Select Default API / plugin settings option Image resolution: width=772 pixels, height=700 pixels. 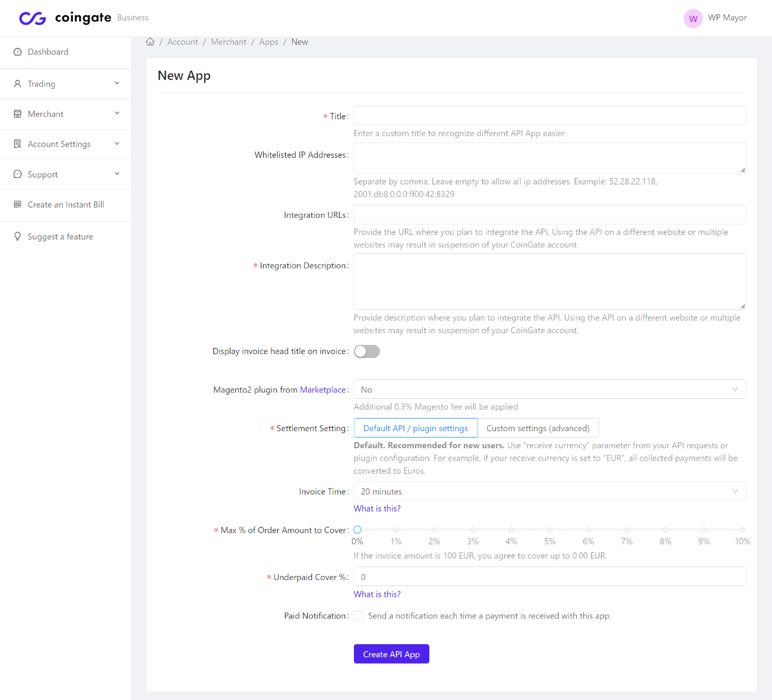click(x=416, y=428)
